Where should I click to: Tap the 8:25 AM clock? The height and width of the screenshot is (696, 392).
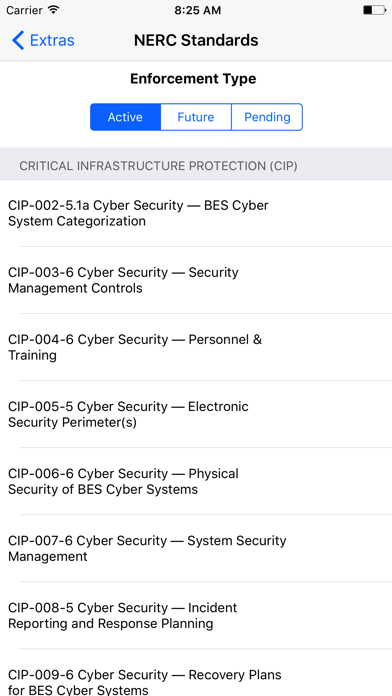click(x=197, y=10)
